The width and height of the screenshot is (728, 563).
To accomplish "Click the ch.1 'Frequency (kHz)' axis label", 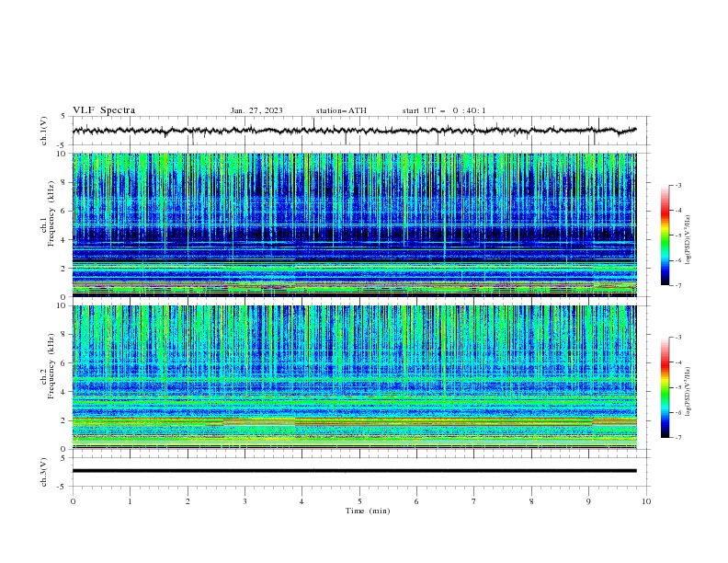I will point(51,213).
